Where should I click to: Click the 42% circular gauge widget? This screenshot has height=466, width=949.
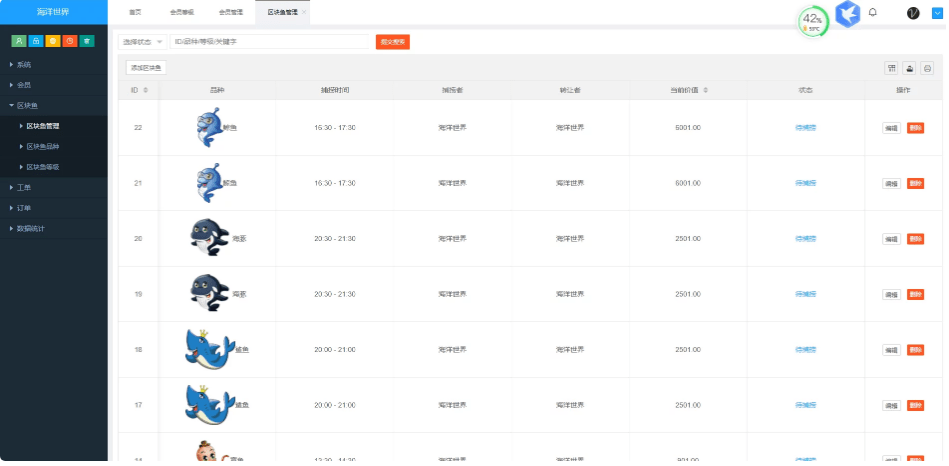click(x=813, y=22)
